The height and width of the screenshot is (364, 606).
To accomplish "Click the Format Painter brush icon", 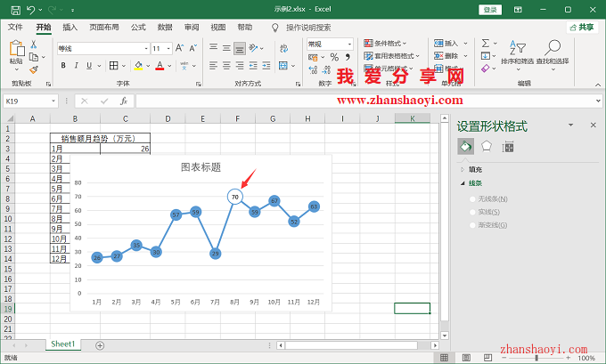I will (x=34, y=70).
